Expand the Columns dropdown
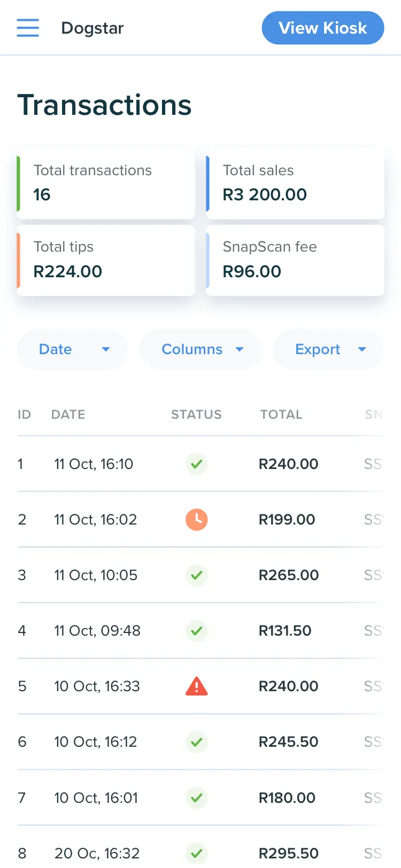The height and width of the screenshot is (868, 401). [200, 349]
